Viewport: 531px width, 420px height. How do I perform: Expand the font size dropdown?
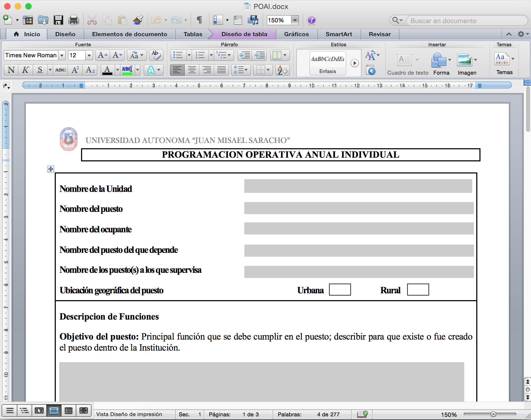(89, 55)
